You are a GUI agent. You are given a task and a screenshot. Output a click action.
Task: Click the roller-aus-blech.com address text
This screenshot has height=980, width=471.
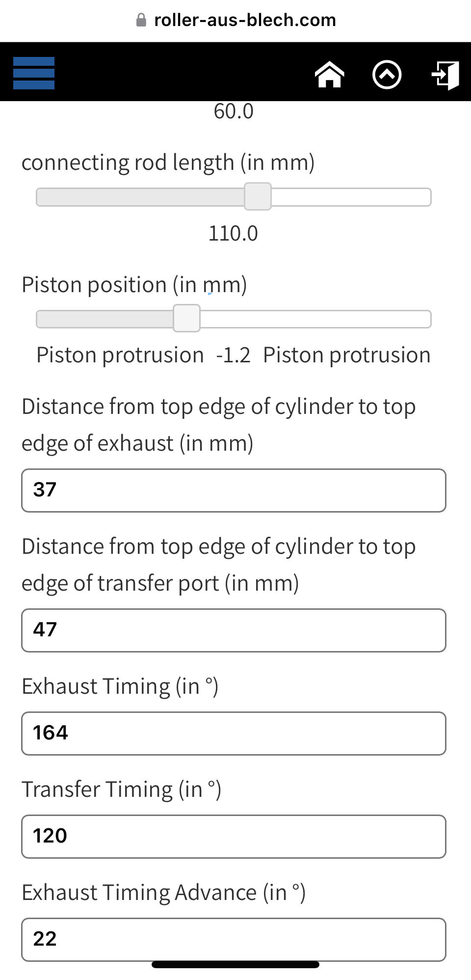click(245, 20)
